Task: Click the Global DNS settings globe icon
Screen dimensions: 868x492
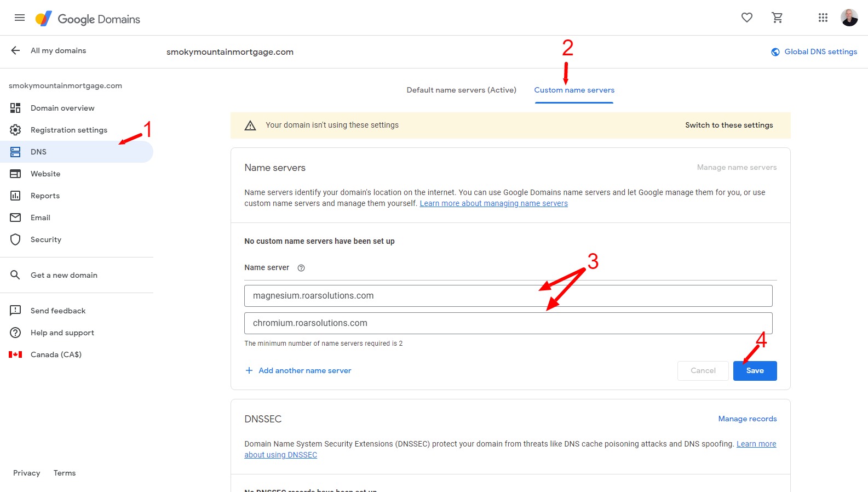Action: (775, 52)
